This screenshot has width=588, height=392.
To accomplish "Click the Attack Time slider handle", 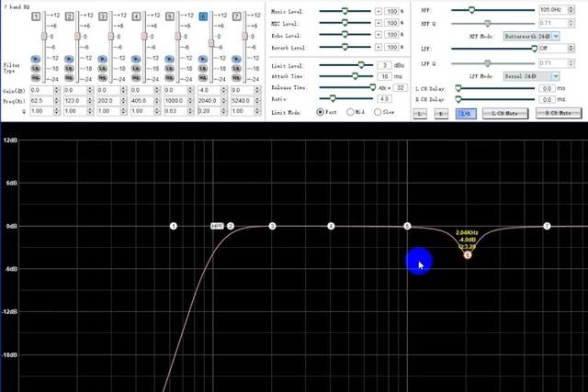I will click(355, 76).
